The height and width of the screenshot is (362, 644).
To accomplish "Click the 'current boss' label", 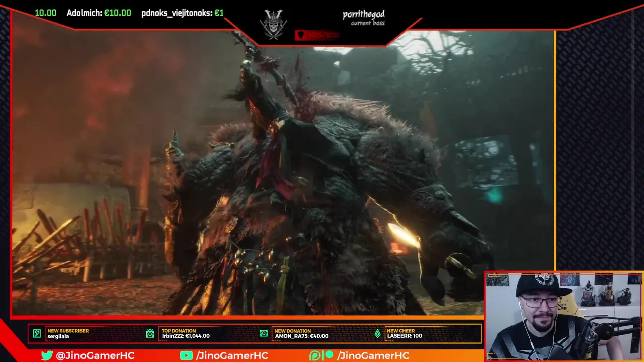I will (x=368, y=23).
